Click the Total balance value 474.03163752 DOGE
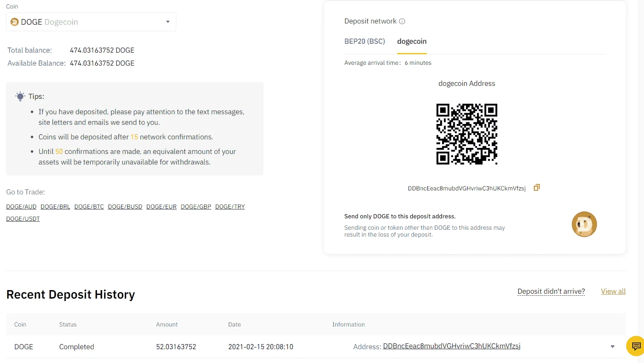644x363 pixels. [x=102, y=50]
